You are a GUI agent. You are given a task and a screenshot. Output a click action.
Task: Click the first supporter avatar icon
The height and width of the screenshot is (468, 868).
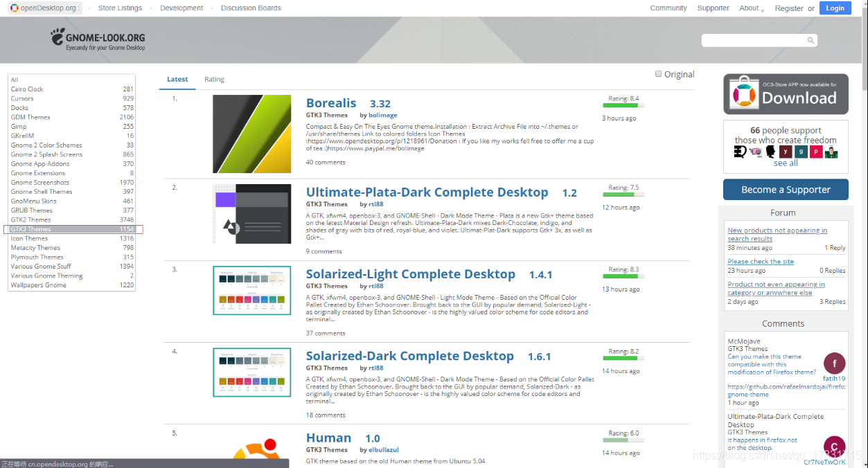tap(740, 152)
